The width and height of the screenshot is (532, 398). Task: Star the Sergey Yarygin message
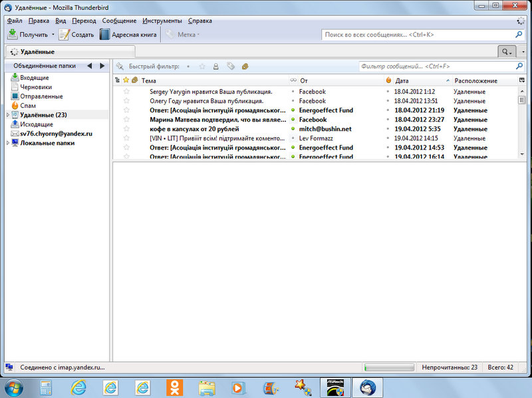pyautogui.click(x=126, y=92)
